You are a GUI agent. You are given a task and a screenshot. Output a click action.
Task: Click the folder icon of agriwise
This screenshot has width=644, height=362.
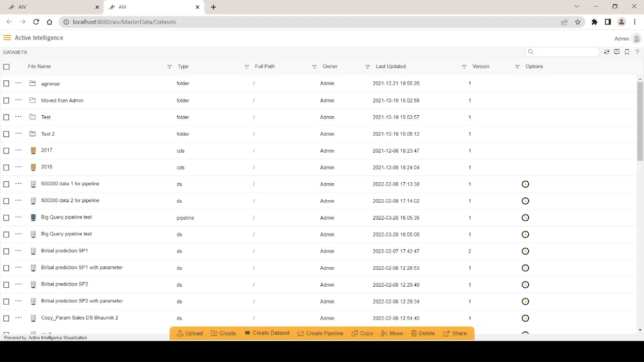[33, 83]
